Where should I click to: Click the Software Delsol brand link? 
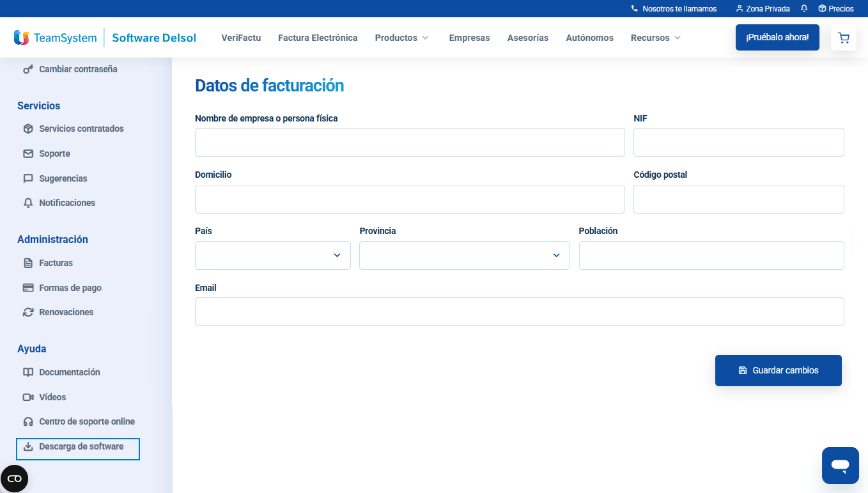tap(154, 38)
